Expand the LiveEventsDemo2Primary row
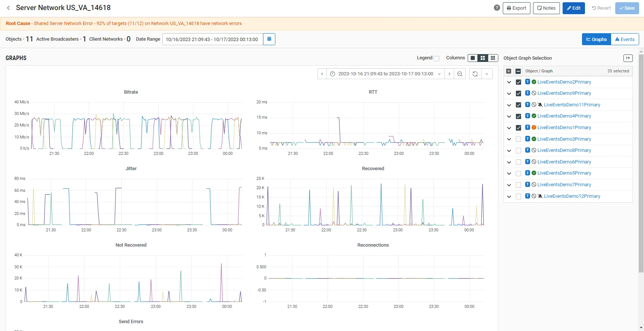The width and height of the screenshot is (644, 331). [x=509, y=82]
